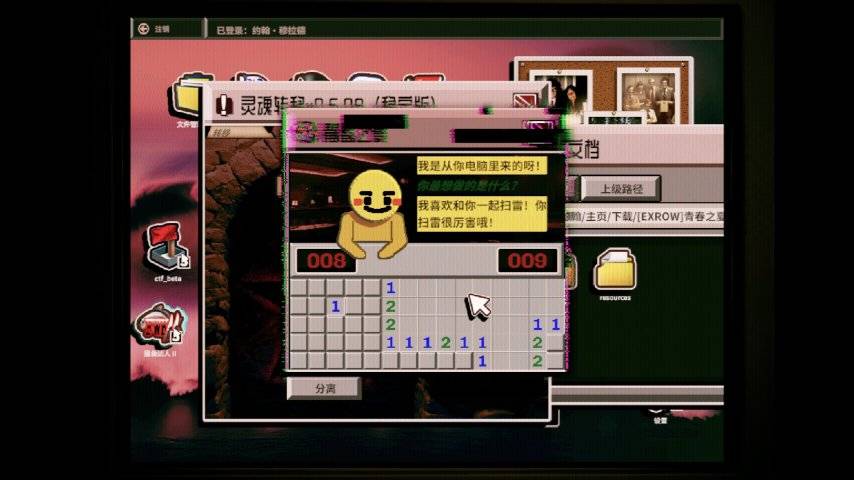Click the isolated blue 1 among covered cells
Image resolution: width=854 pixels, height=480 pixels.
click(x=336, y=306)
